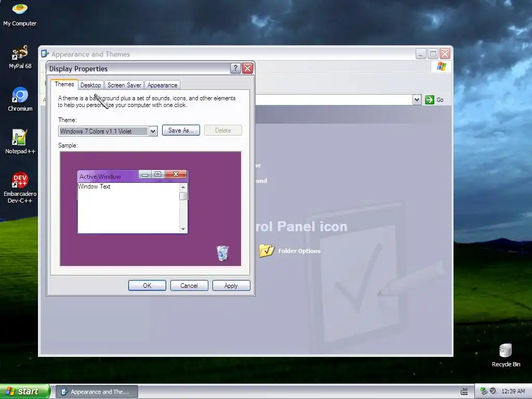Click the green Go arrow button
532x399 pixels.
coord(430,100)
